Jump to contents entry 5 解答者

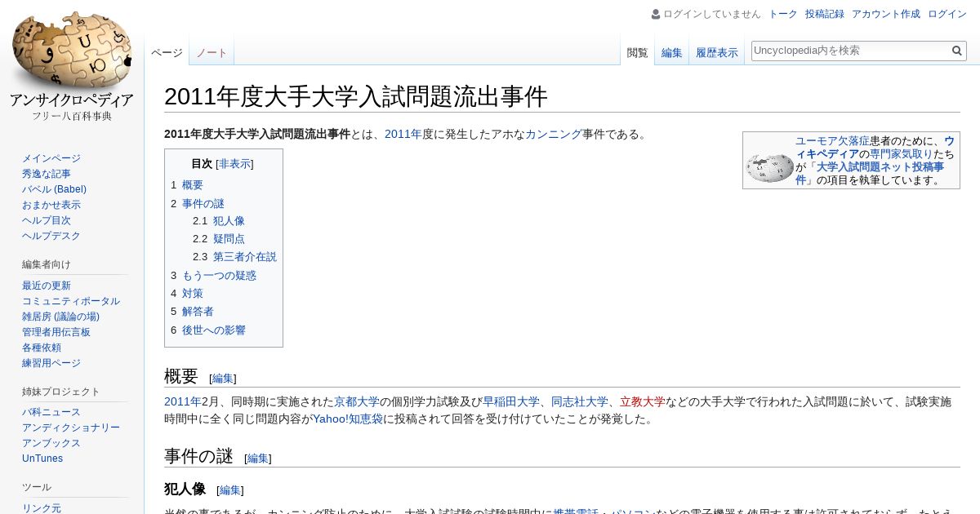coord(192,312)
